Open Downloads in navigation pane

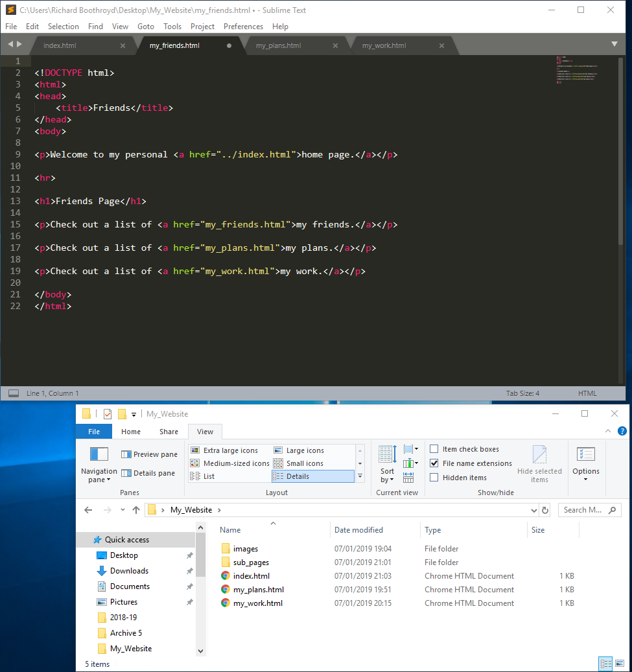pos(129,571)
